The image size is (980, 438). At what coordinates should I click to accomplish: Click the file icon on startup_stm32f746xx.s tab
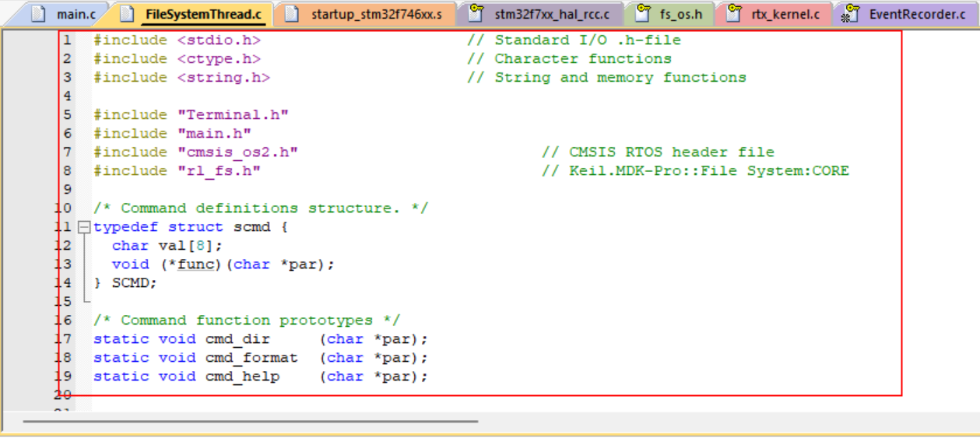(x=292, y=14)
